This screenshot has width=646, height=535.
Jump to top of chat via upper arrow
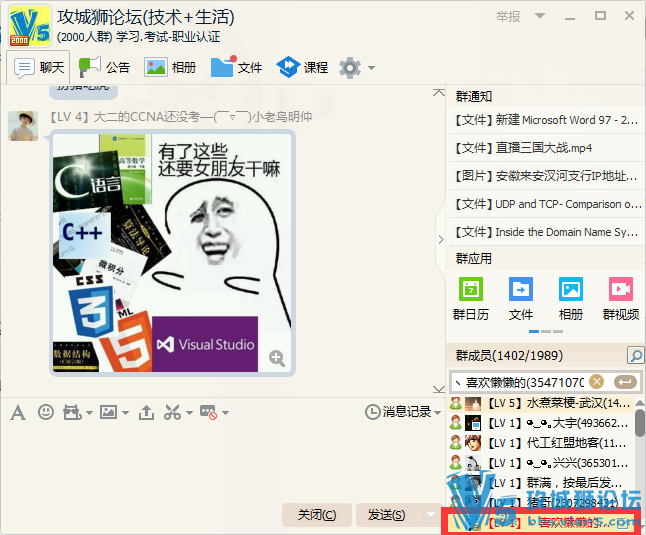click(x=439, y=93)
